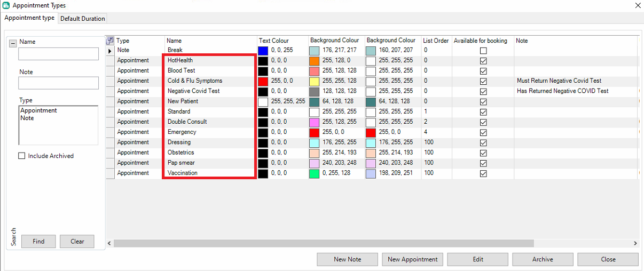The image size is (644, 271).
Task: Select the Appointment type tab
Action: pos(29,18)
